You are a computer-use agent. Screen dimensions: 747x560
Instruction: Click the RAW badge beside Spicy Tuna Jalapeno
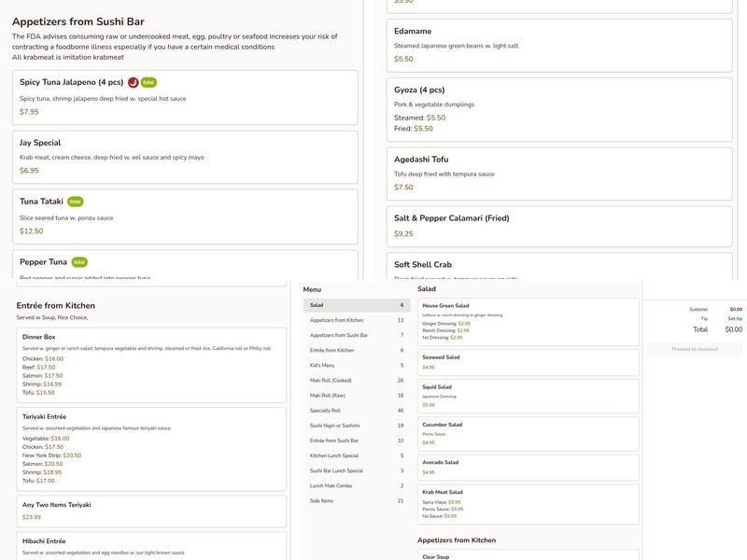click(148, 82)
